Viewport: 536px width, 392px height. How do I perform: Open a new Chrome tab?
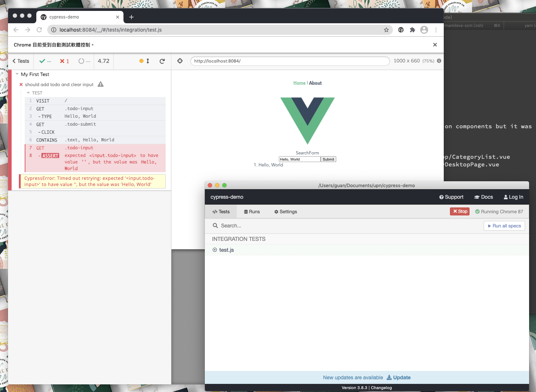[131, 17]
